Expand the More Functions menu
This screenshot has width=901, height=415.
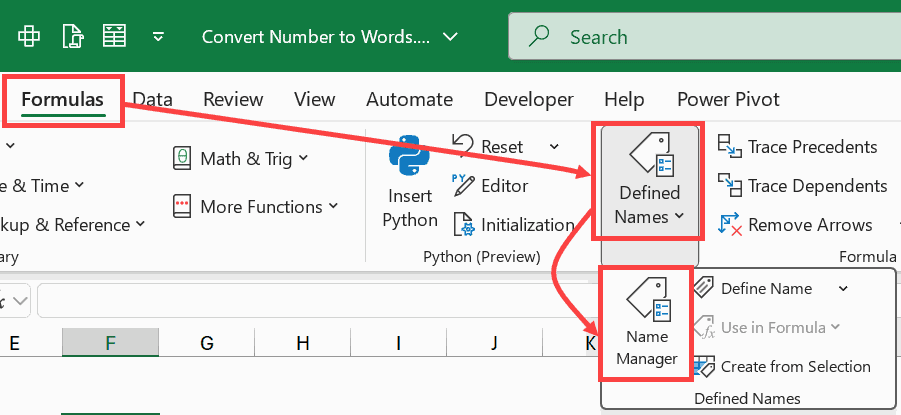(256, 206)
